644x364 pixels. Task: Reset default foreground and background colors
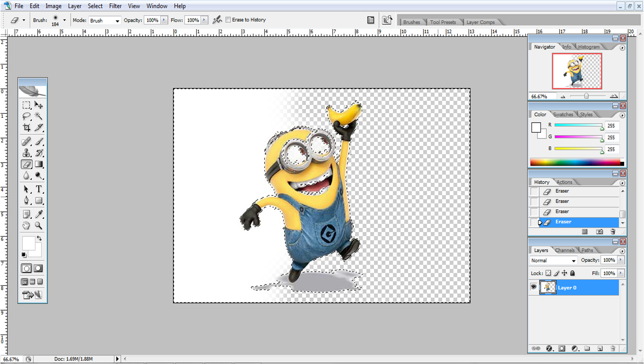(x=24, y=255)
